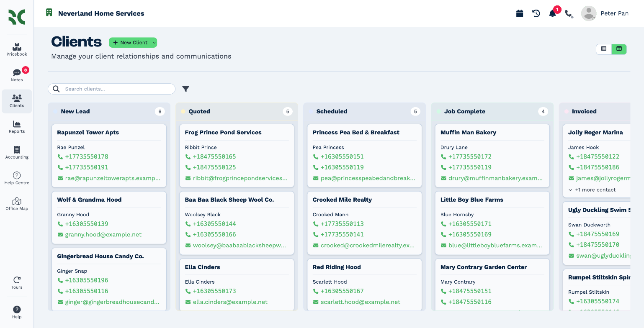Click the Quoted column yellow color dot
The image size is (644, 328).
pyautogui.click(x=183, y=112)
